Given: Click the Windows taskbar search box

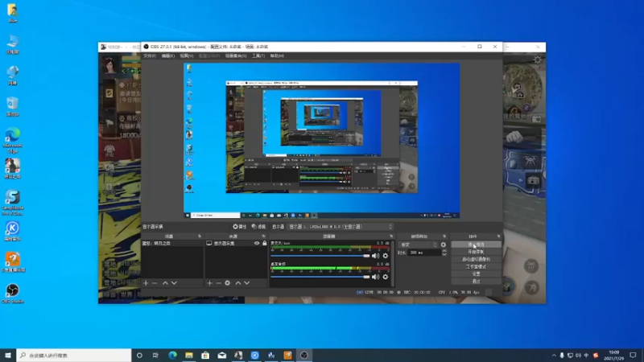Looking at the screenshot, I should point(74,355).
